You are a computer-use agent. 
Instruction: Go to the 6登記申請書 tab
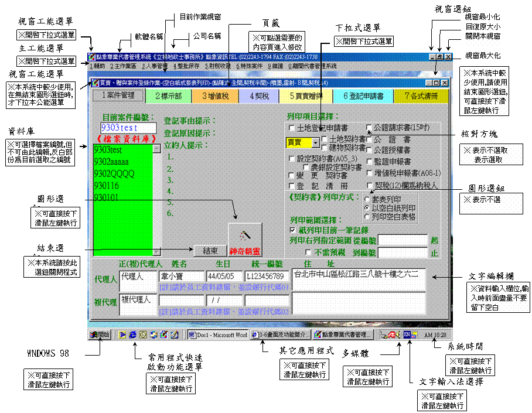[x=363, y=95]
